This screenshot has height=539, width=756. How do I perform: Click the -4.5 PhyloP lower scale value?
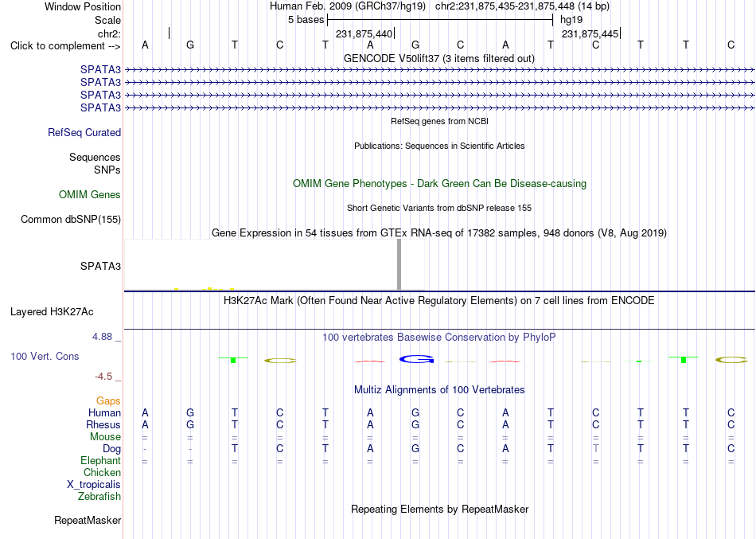[103, 377]
